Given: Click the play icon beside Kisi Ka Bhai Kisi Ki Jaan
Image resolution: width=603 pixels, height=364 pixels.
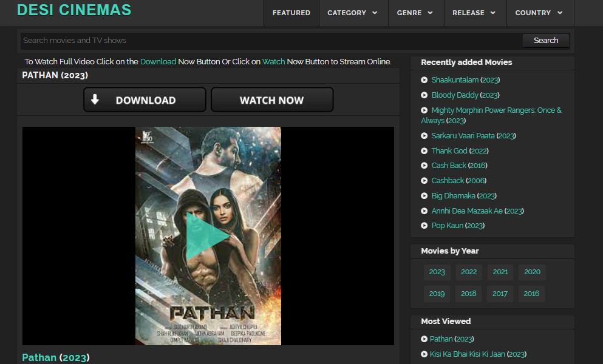Looking at the screenshot, I should coord(424,354).
